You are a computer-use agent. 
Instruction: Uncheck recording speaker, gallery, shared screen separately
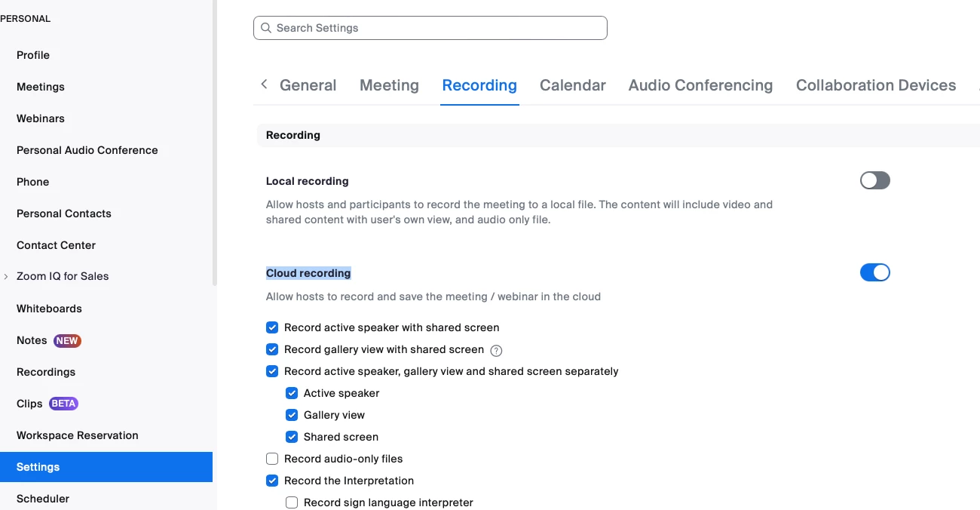(x=272, y=371)
